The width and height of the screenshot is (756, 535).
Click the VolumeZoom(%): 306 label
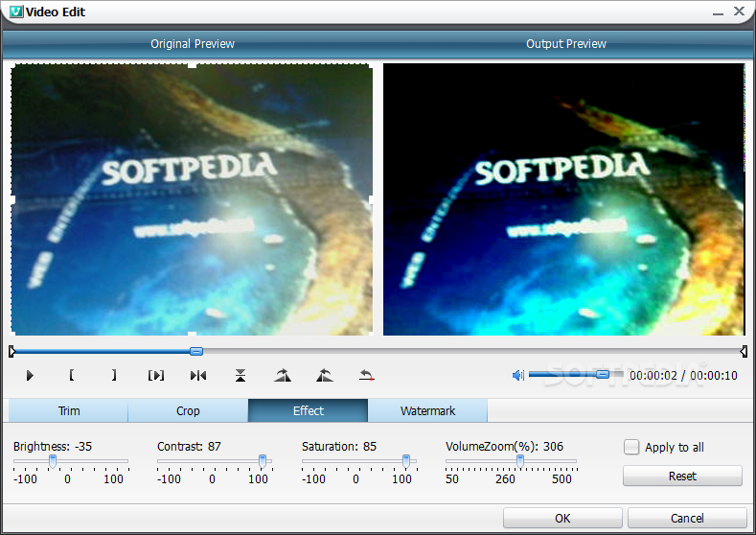point(504,446)
